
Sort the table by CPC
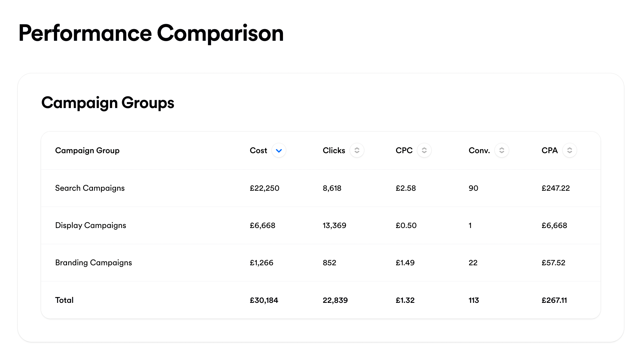[x=424, y=151]
